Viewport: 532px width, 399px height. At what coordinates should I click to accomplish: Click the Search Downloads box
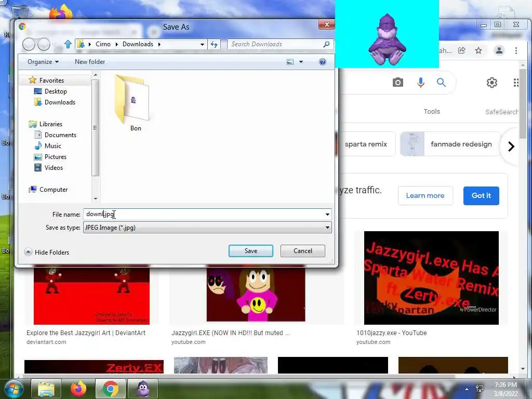tap(276, 44)
